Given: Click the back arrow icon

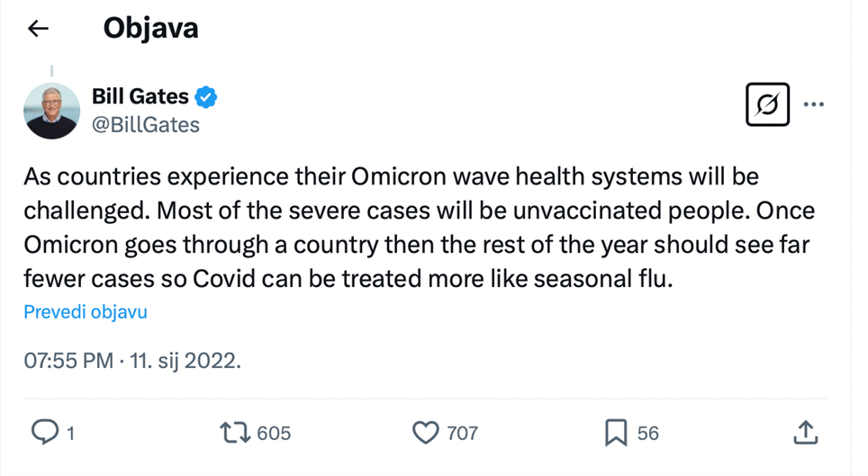Looking at the screenshot, I should (x=37, y=29).
